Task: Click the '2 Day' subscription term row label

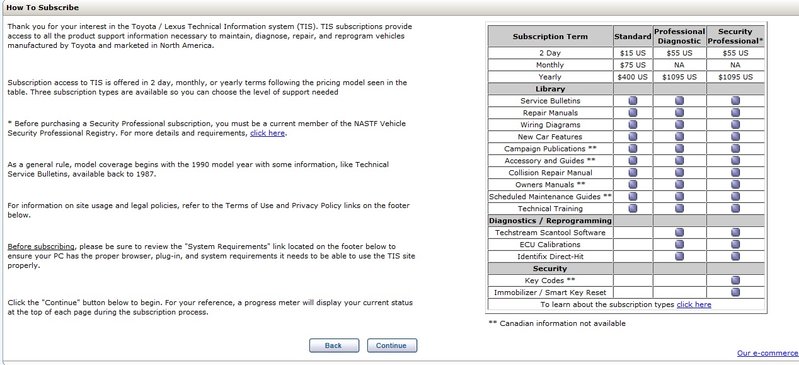Action: pos(550,53)
